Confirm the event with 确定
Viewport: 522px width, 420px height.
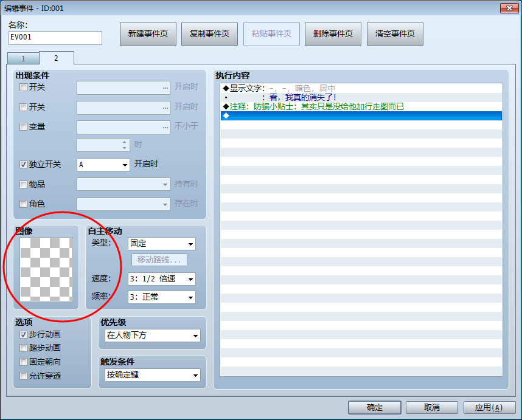375,407
